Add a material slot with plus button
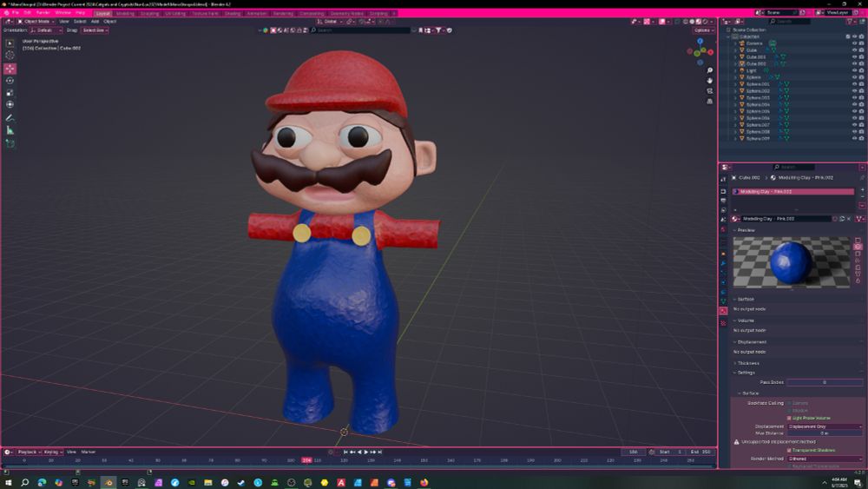The height and width of the screenshot is (489, 868). pos(862,191)
